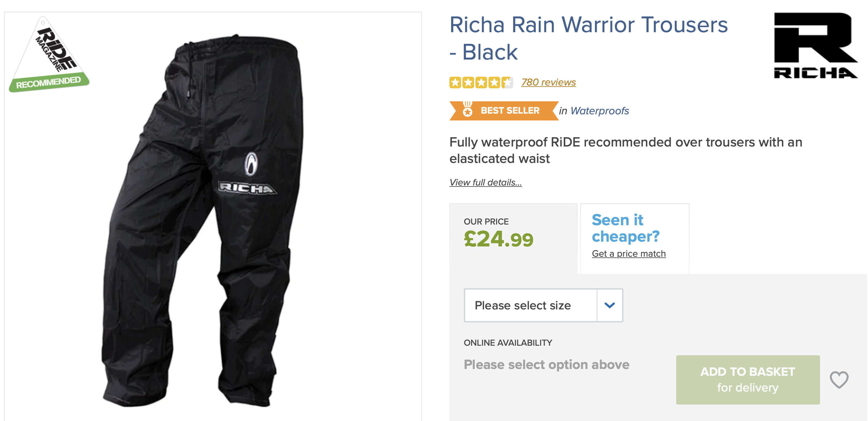Image resolution: width=868 pixels, height=421 pixels.
Task: Click the Richa logo printed on the trousers
Action: [x=248, y=188]
